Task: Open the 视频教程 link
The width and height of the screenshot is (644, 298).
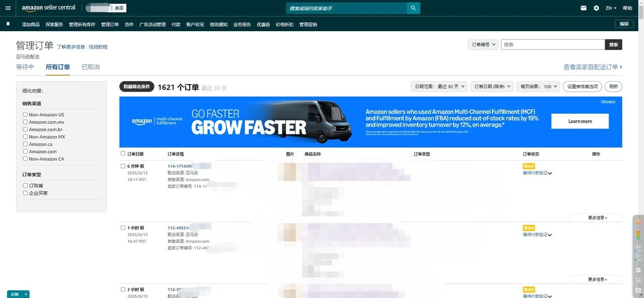Action: click(98, 47)
